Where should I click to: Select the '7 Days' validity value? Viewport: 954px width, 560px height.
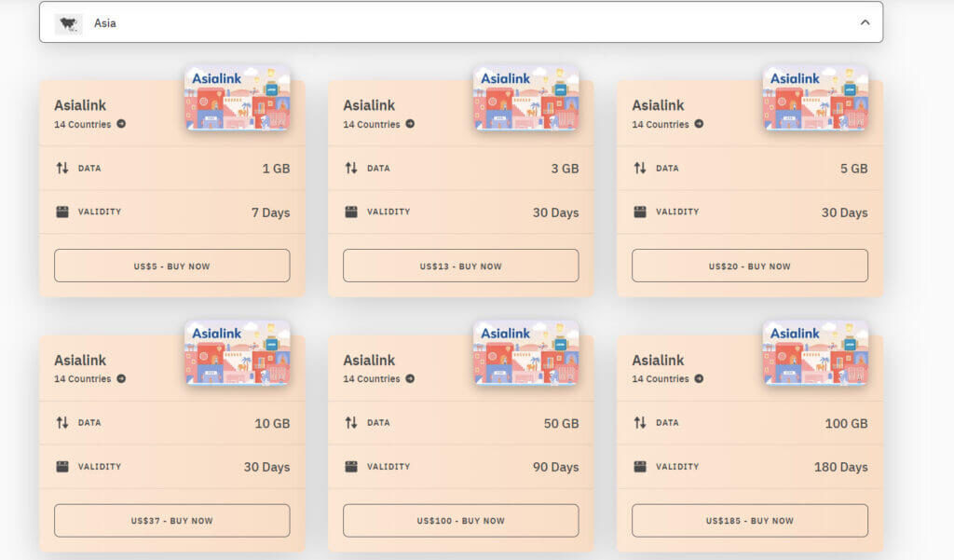point(271,212)
